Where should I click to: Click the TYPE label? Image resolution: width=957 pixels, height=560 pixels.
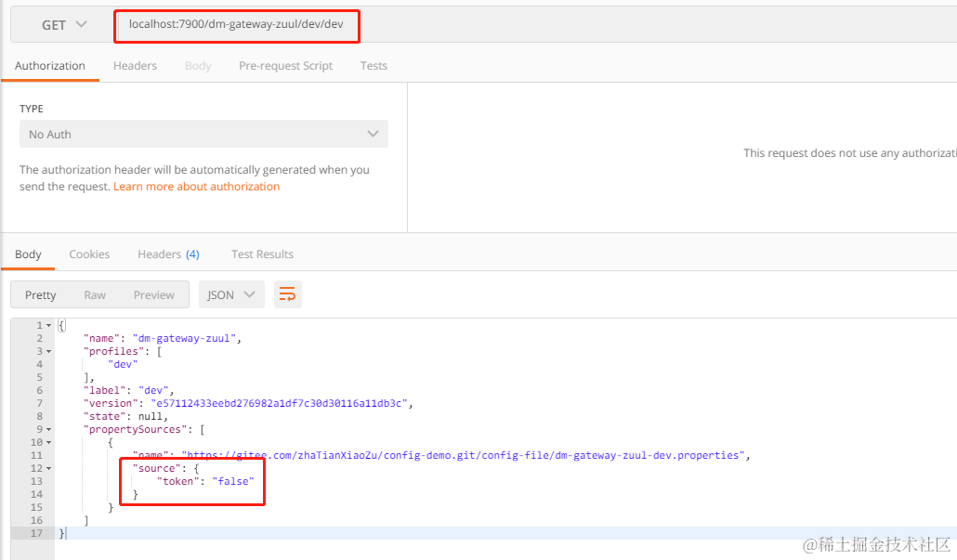click(32, 109)
